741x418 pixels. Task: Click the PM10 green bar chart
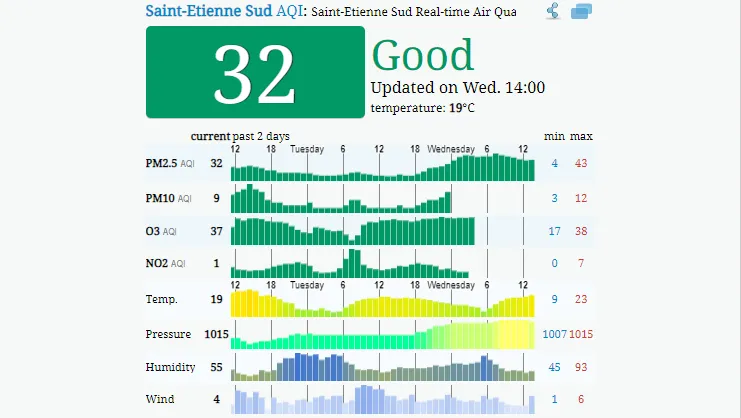pyautogui.click(x=340, y=201)
